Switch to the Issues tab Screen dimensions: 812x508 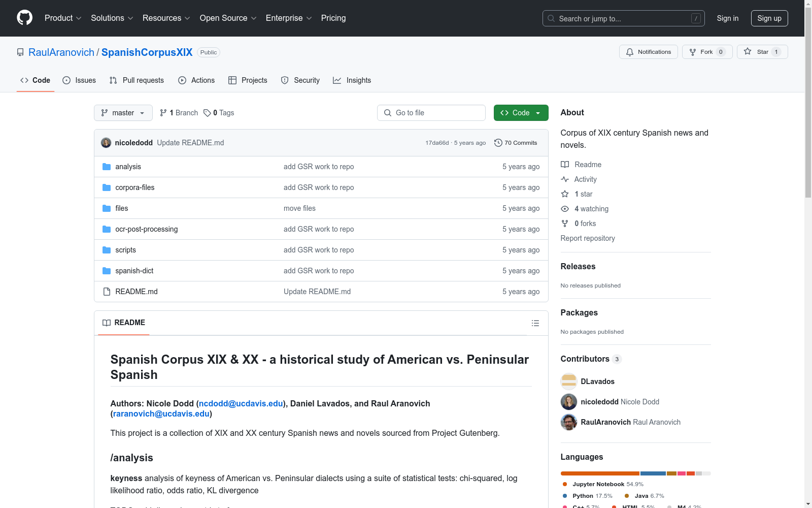79,80
